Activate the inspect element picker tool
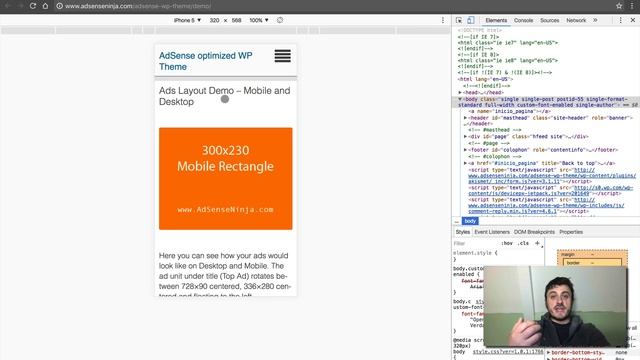The height and width of the screenshot is (360, 640). click(x=459, y=20)
